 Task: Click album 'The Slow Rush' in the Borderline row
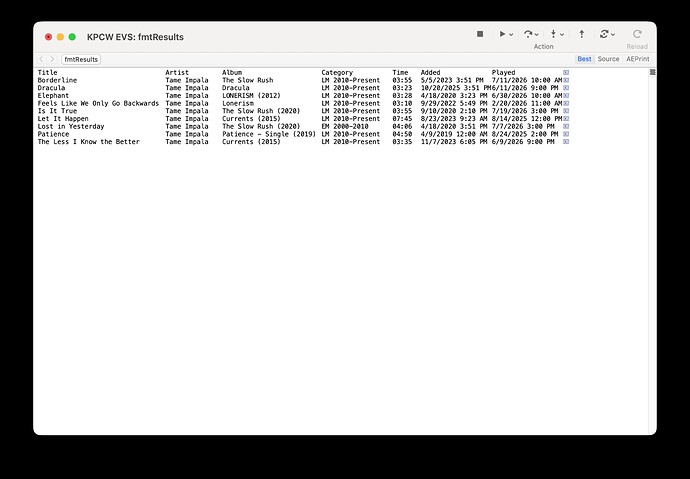(248, 80)
